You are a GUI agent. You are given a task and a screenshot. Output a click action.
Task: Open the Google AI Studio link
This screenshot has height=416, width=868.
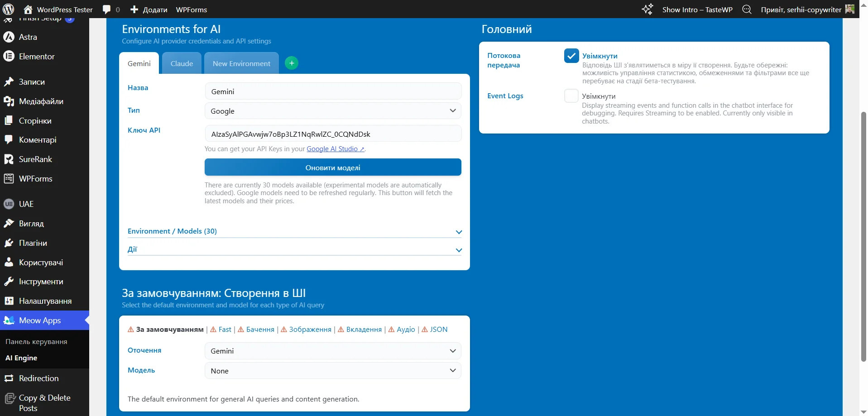point(333,148)
